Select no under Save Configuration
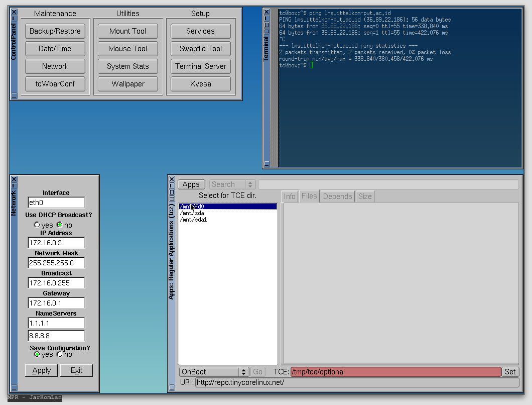The width and height of the screenshot is (532, 405). pyautogui.click(x=59, y=354)
